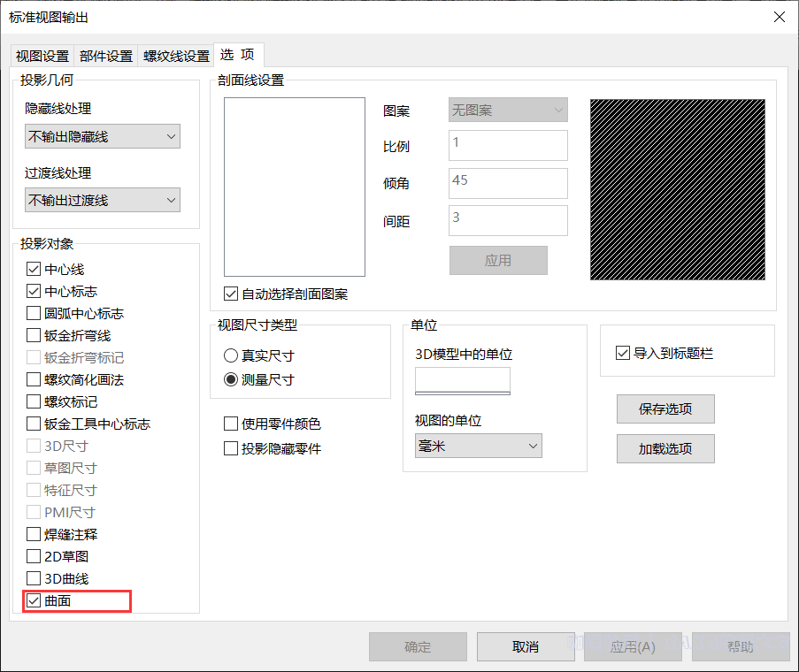The image size is (799, 672).
Task: Click the 3D模型中的单位 field
Action: (x=463, y=381)
